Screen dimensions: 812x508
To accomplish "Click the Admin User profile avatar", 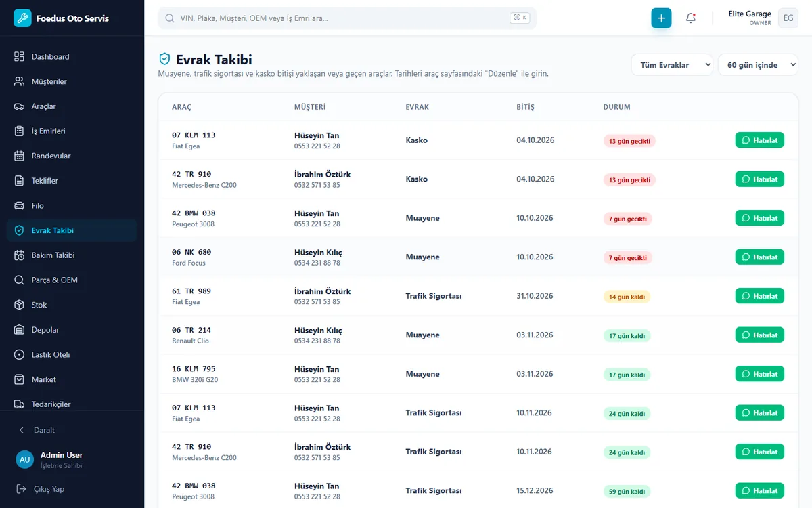I will (25, 459).
